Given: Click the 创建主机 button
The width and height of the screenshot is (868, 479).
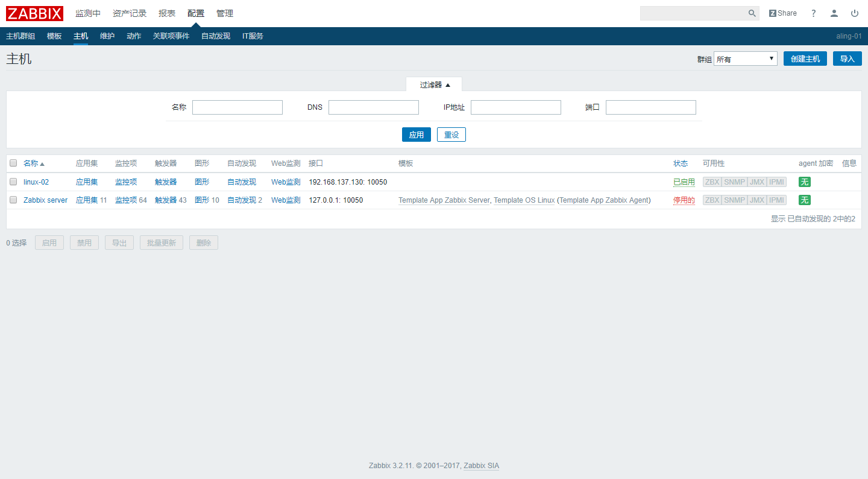Looking at the screenshot, I should pos(805,59).
